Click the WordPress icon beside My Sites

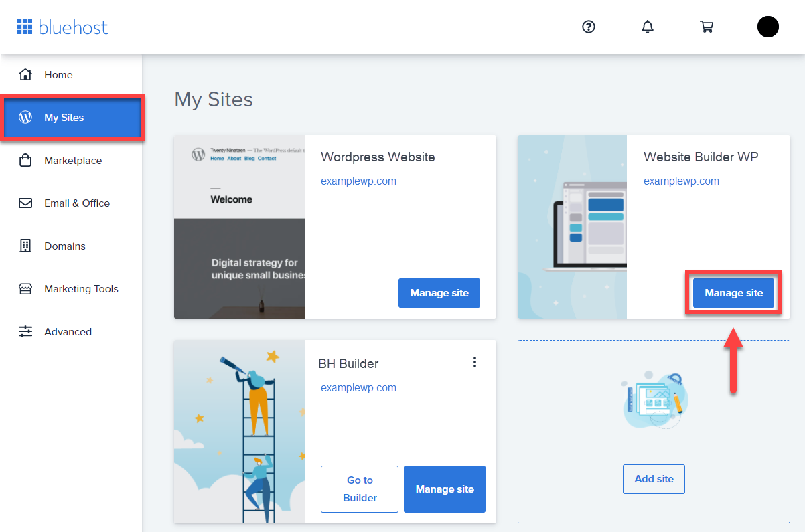(25, 117)
